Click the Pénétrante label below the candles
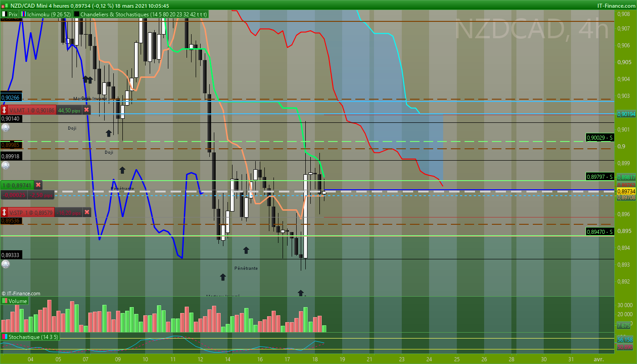Screen dimensions: 637x364 (246, 268)
